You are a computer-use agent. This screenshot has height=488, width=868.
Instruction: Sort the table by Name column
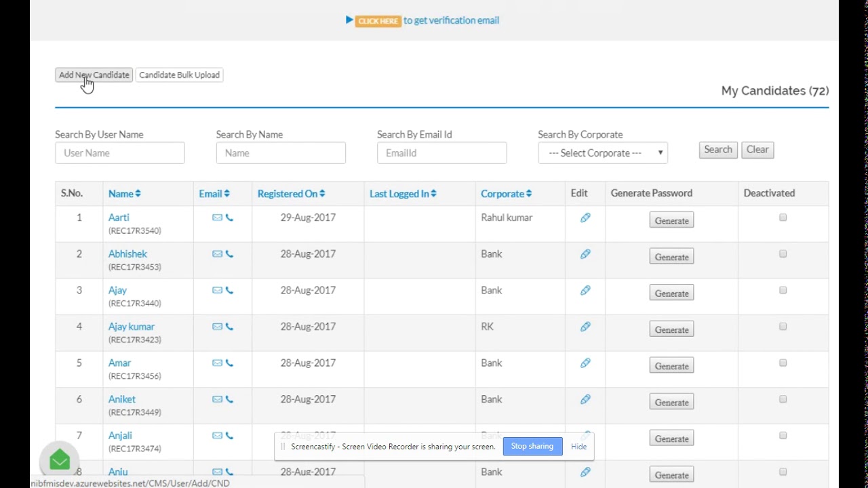[x=125, y=194]
